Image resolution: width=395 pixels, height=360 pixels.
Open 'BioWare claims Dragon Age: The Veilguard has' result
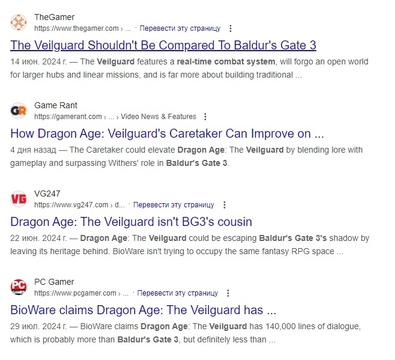point(143,310)
